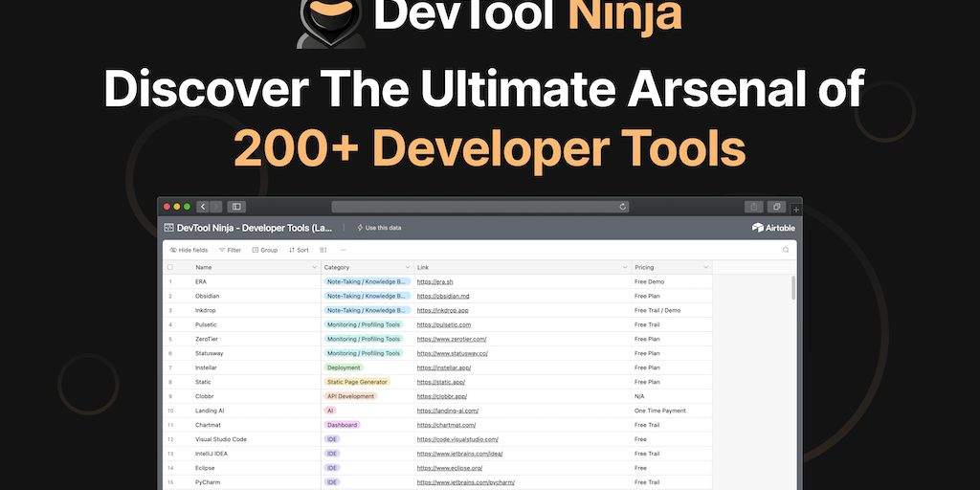Toggle the browser sidebar panel icon

[236, 207]
